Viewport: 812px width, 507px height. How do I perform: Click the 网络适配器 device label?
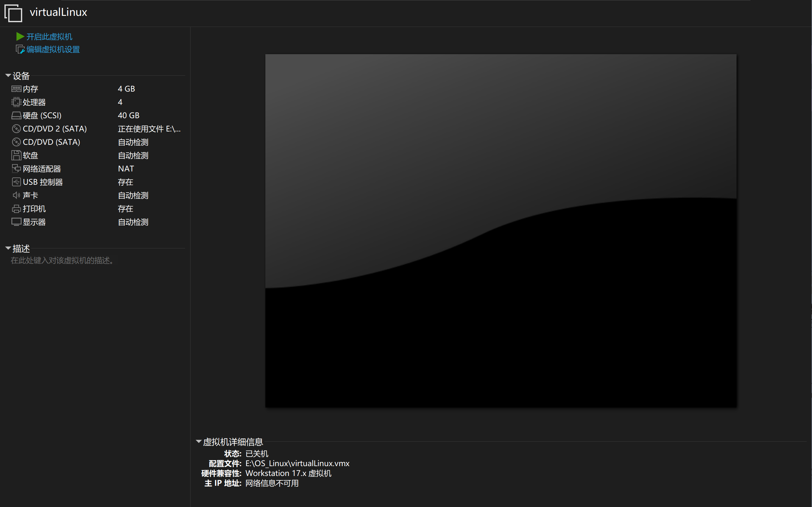click(x=42, y=169)
